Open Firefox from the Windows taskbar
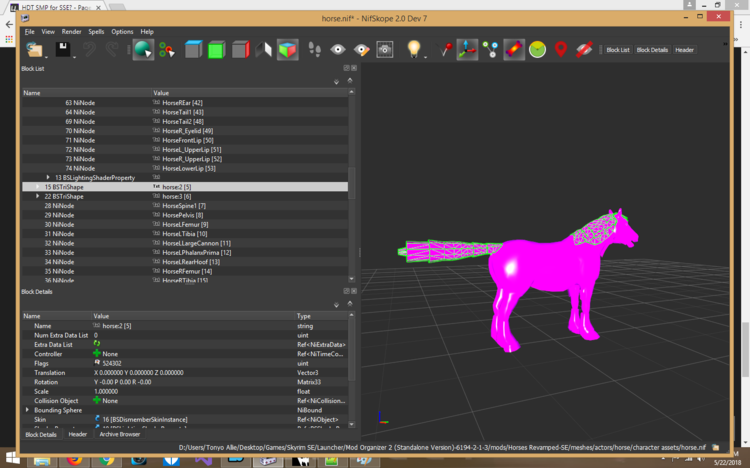 74,460
